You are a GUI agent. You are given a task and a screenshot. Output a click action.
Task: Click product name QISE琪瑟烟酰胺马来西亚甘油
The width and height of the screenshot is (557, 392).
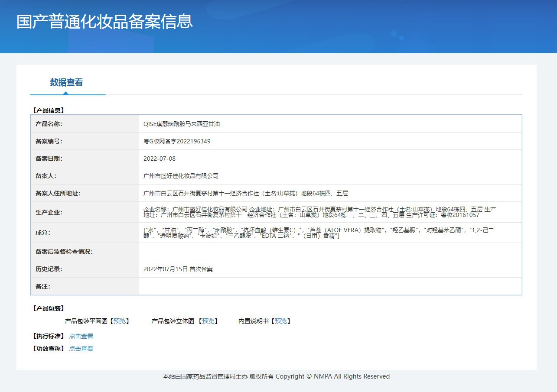pyautogui.click(x=182, y=124)
